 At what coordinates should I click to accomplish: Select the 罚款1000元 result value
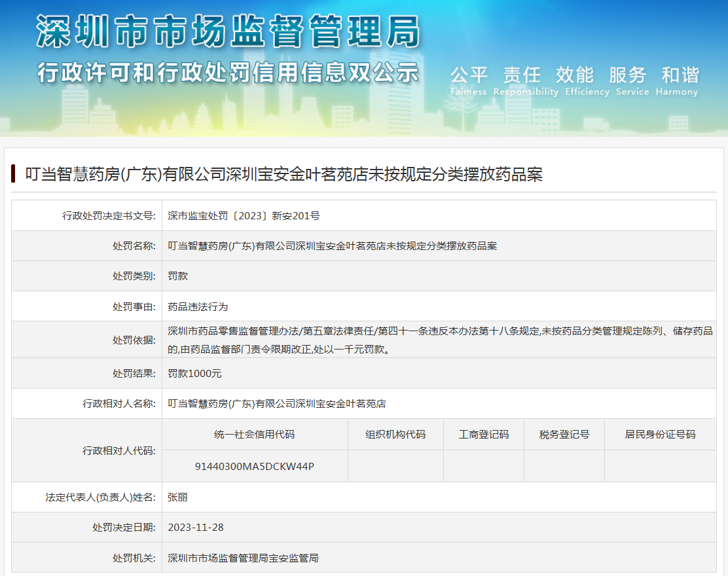194,374
